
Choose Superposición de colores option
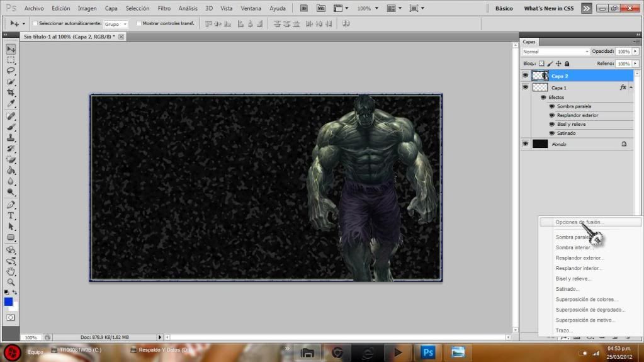coord(587,300)
